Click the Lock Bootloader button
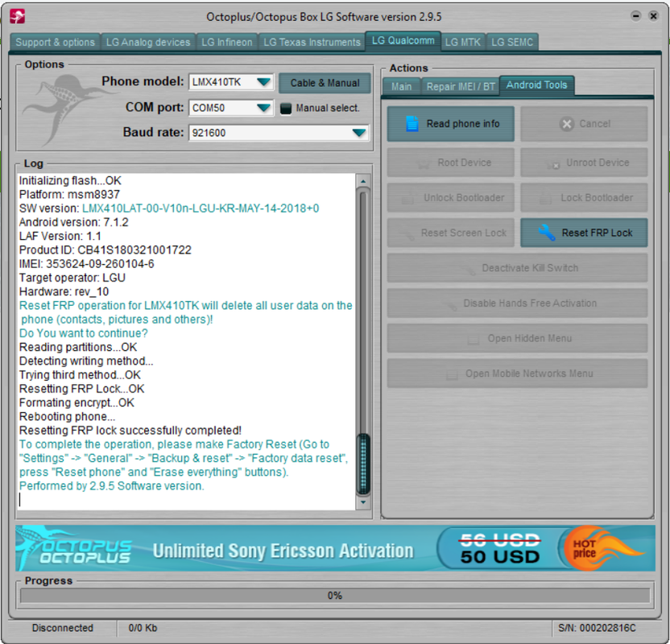 click(x=584, y=198)
